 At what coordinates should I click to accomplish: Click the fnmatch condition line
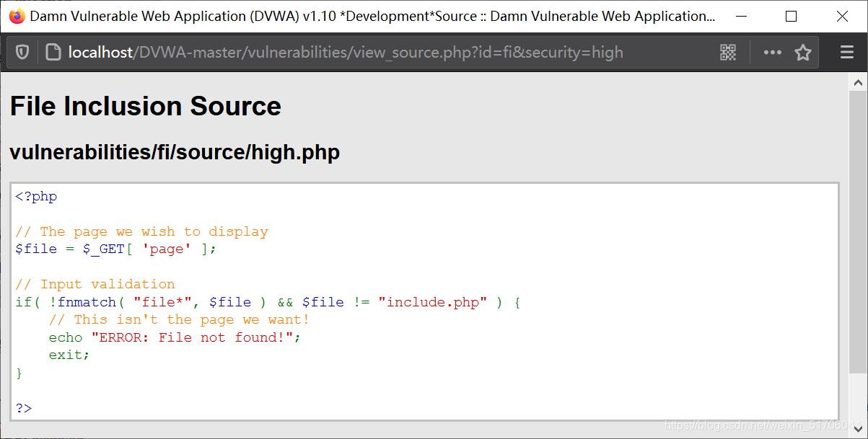[268, 302]
